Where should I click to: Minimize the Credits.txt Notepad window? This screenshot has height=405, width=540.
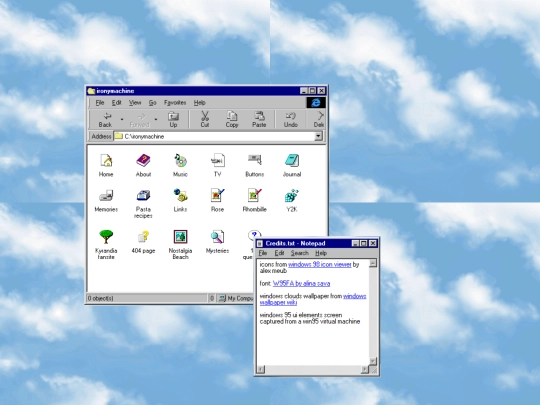click(x=356, y=243)
